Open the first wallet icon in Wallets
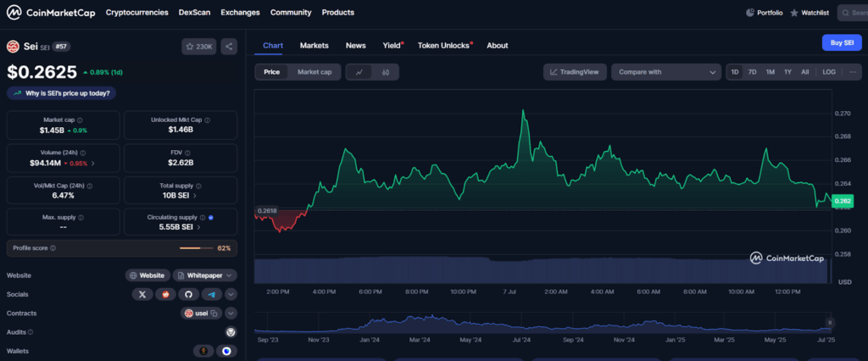Screen dimensions: 868x361 pyautogui.click(x=203, y=351)
